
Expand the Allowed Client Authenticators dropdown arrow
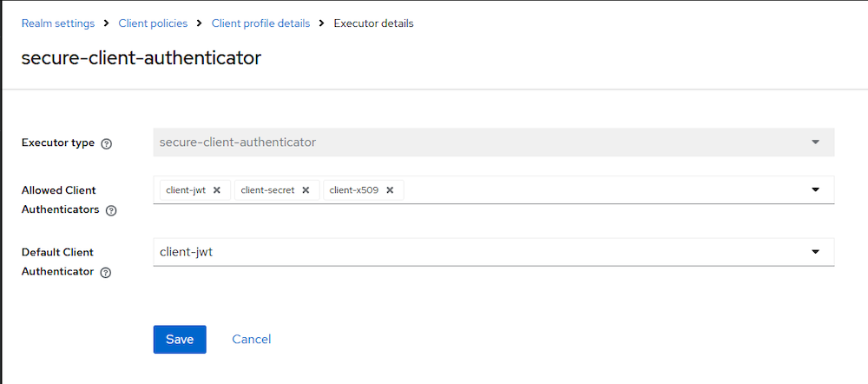click(x=815, y=189)
